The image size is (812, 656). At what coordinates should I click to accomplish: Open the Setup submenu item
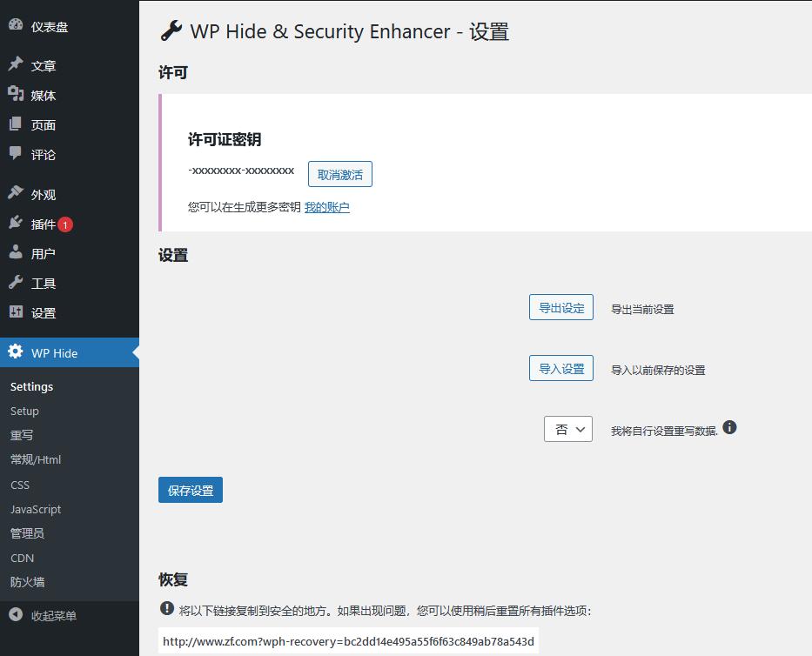click(24, 412)
